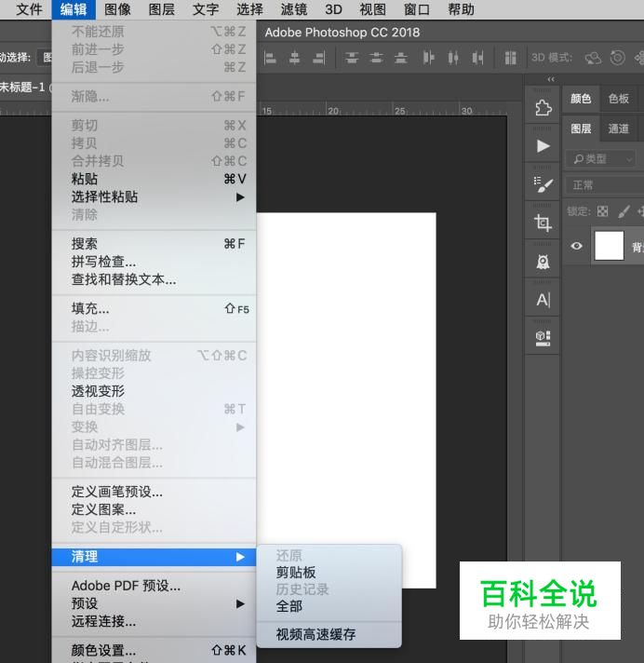Image resolution: width=644 pixels, height=663 pixels.
Task: Open the 帮助 menu
Action: point(461,9)
